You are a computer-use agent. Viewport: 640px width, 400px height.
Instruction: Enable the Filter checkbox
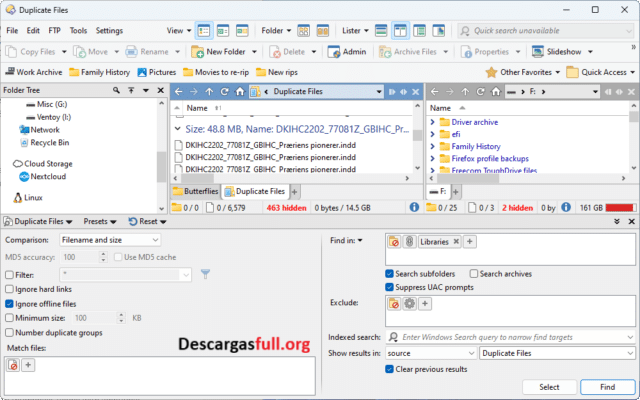point(9,275)
